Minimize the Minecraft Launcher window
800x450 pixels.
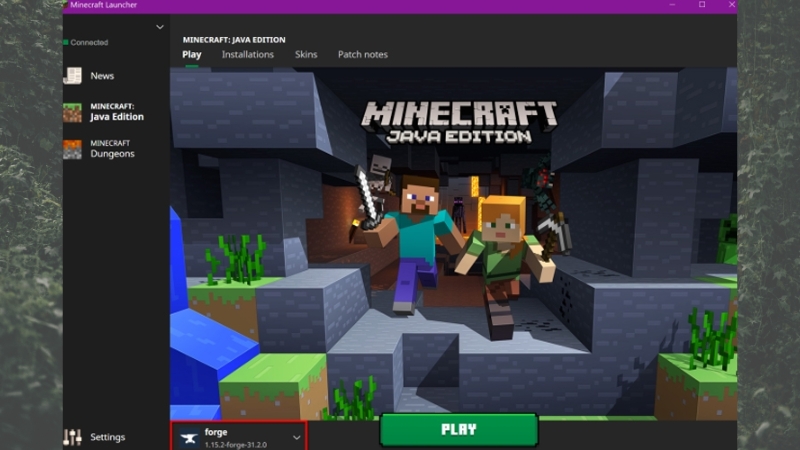(x=674, y=5)
